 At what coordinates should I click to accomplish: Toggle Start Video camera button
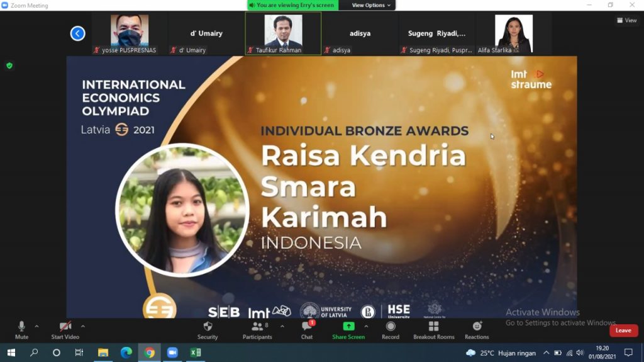click(65, 326)
